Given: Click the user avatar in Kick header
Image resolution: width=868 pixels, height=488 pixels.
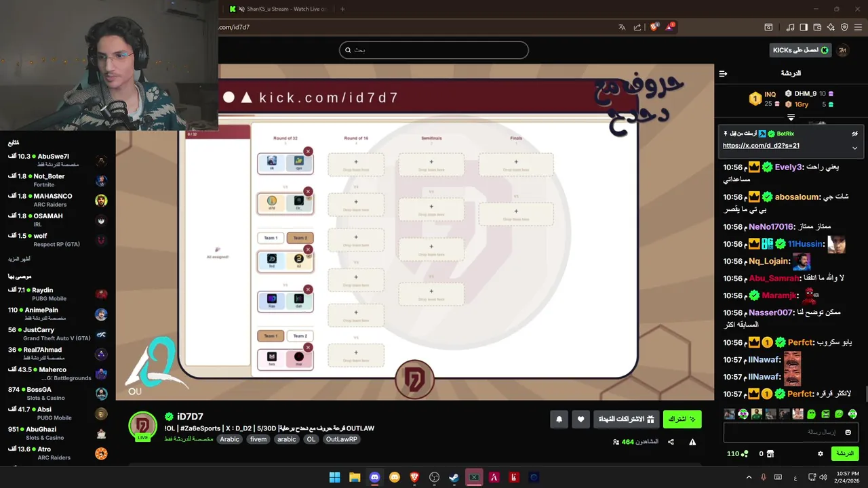Looking at the screenshot, I should (x=842, y=50).
